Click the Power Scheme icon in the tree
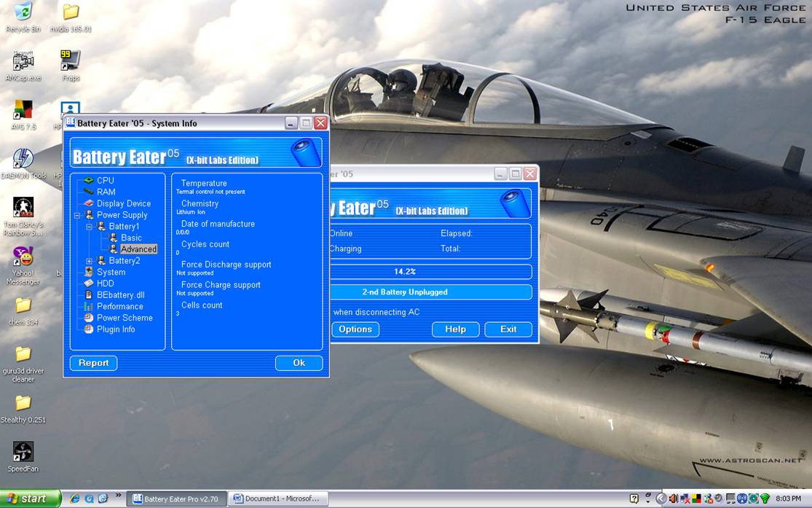This screenshot has width=812, height=508. pyautogui.click(x=89, y=317)
